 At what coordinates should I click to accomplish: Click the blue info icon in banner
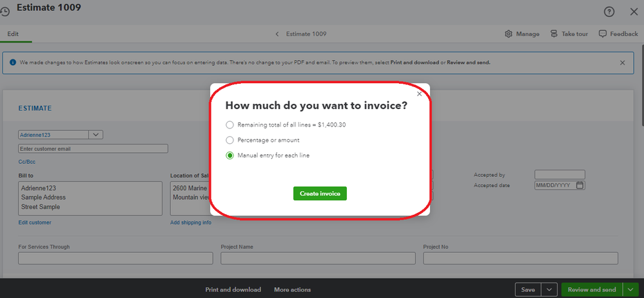(x=12, y=63)
